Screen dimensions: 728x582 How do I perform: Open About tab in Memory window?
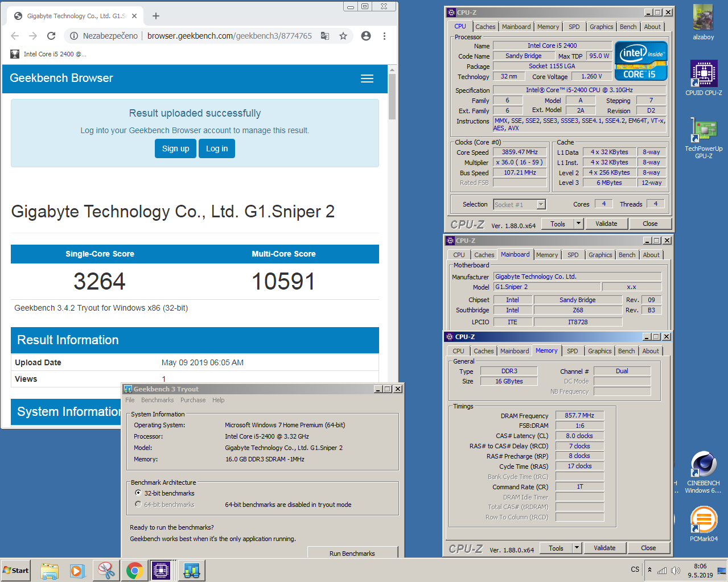[651, 351]
